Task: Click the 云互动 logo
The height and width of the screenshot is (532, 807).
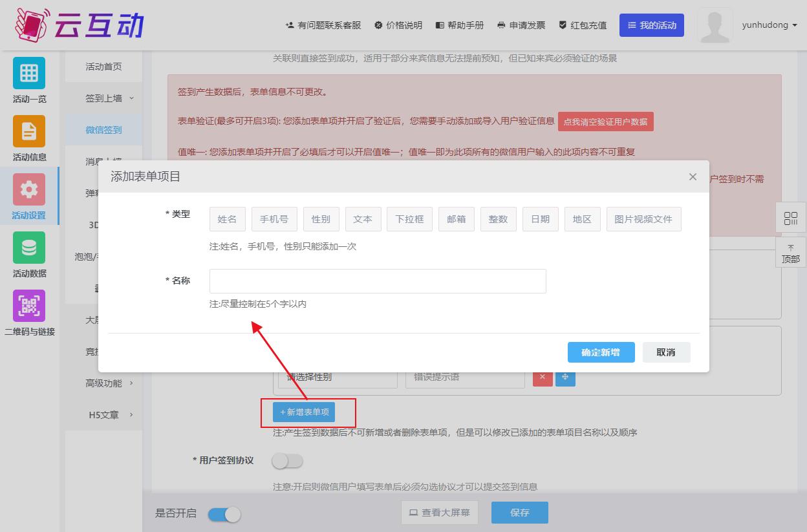Action: click(80, 25)
